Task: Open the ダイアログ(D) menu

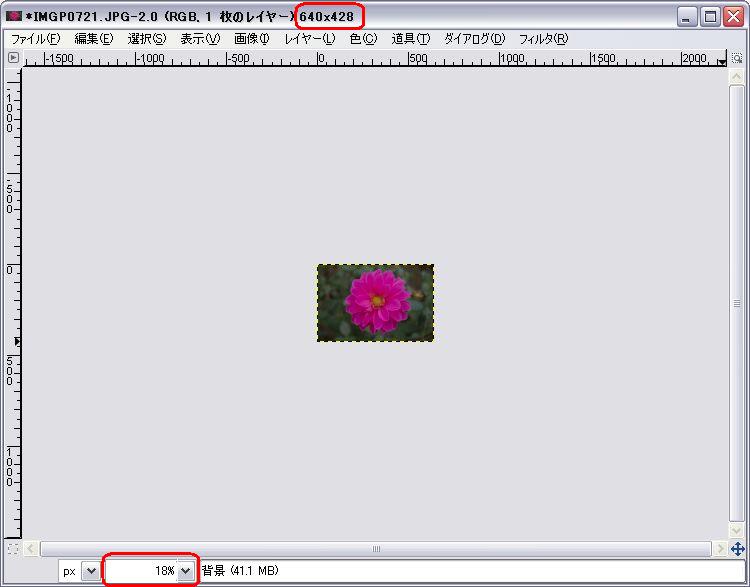Action: tap(474, 39)
